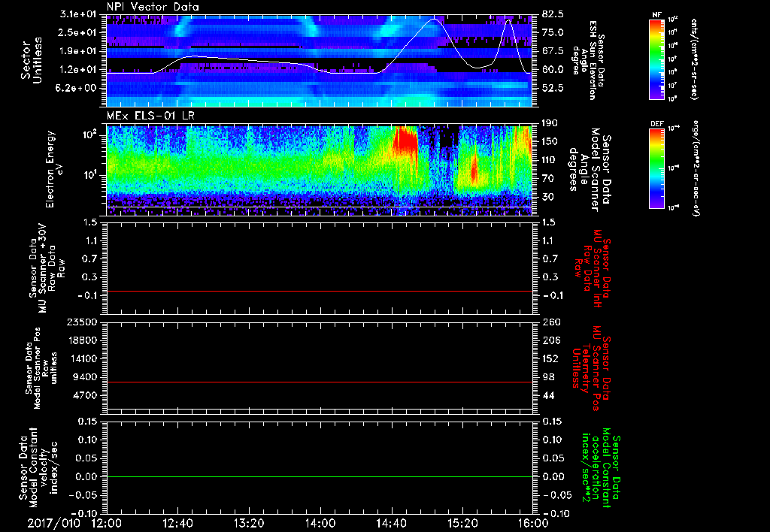Click the 14:00 time tick label
The image size is (770, 532).
(x=320, y=523)
